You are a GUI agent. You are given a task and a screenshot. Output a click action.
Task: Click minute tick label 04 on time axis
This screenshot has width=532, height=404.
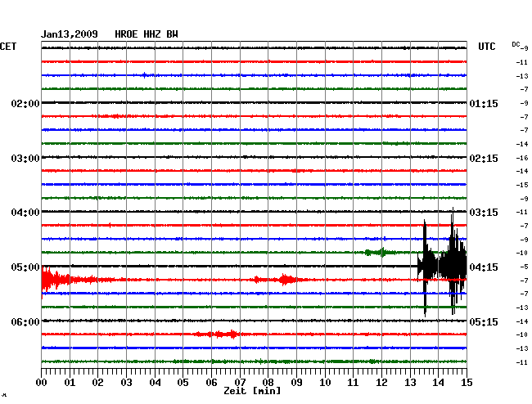(155, 382)
